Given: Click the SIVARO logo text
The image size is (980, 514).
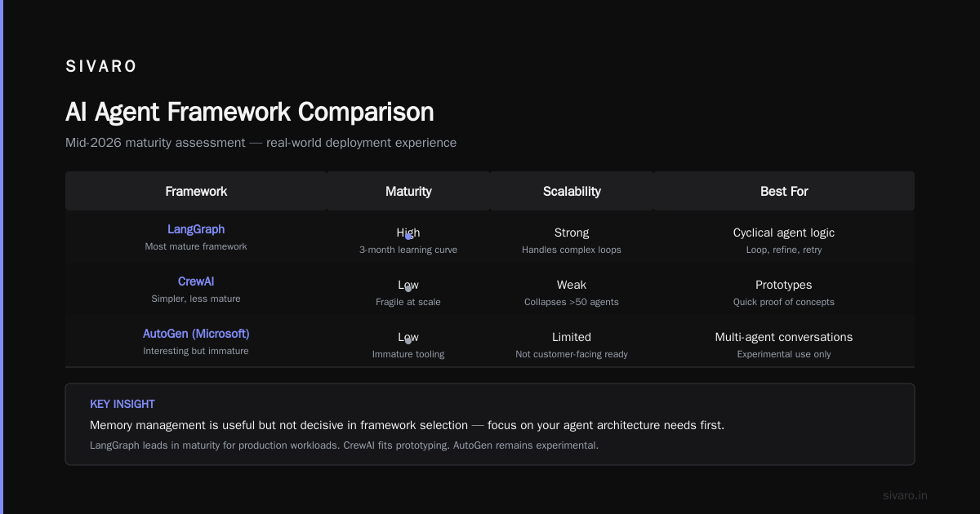Looking at the screenshot, I should (x=101, y=67).
